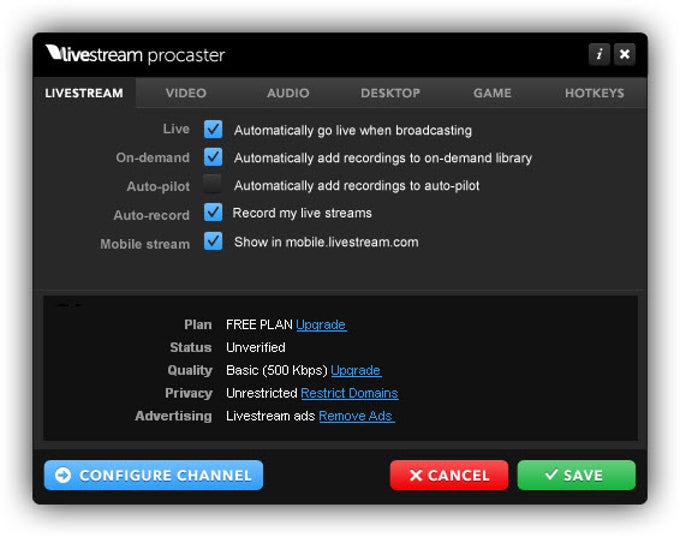Switch to the LIVESTREAM tab
This screenshot has height=537, width=680.
pos(84,93)
